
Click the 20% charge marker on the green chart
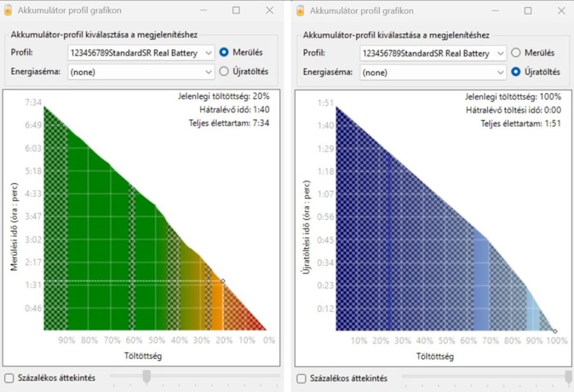point(223,280)
